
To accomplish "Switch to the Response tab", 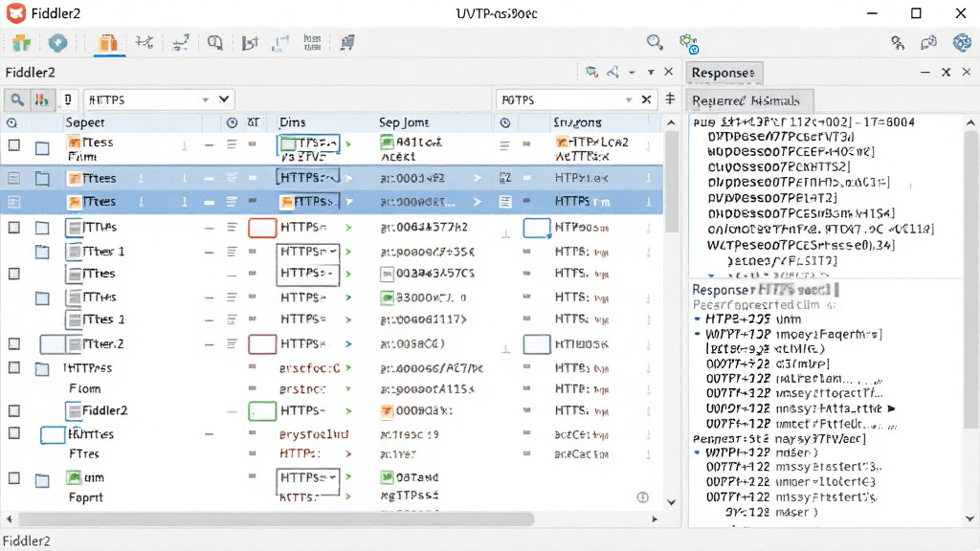I will tap(724, 73).
